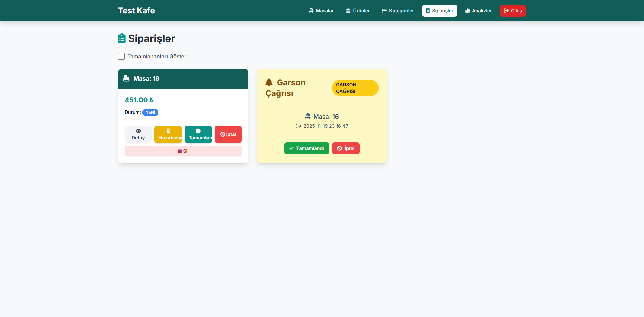Click the clipboard icon beside Siparişler heading
This screenshot has height=317, width=644.
click(x=122, y=39)
